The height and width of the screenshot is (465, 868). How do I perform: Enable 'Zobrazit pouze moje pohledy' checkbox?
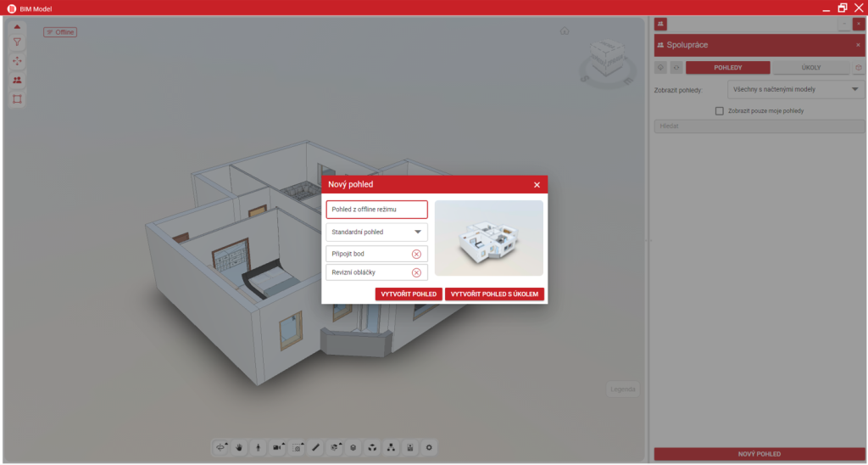click(720, 110)
